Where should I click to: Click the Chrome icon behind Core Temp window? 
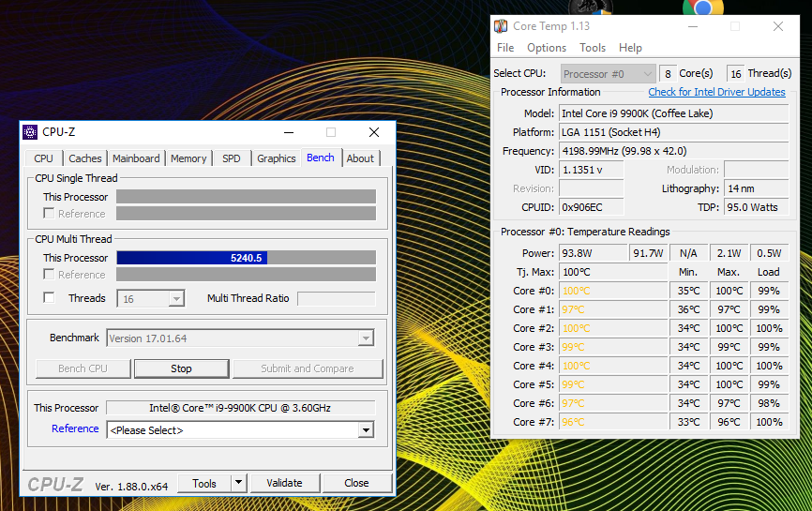click(702, 7)
